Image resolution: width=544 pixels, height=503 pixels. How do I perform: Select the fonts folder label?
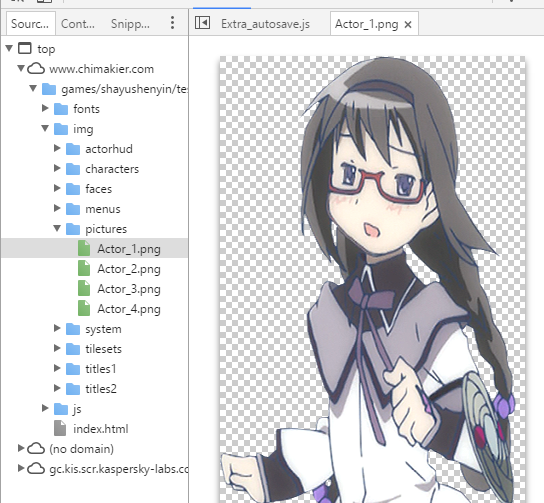(86, 109)
